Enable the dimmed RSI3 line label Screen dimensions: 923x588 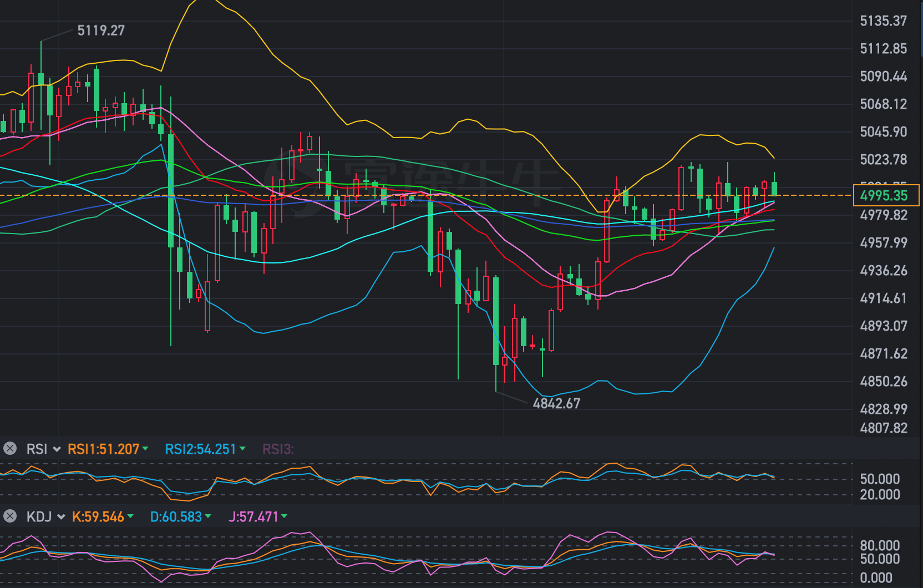(277, 449)
